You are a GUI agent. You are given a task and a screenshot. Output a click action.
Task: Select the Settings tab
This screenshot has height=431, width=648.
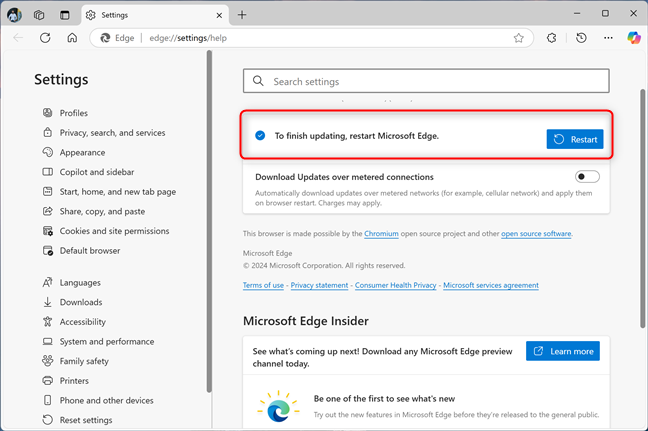(155, 15)
